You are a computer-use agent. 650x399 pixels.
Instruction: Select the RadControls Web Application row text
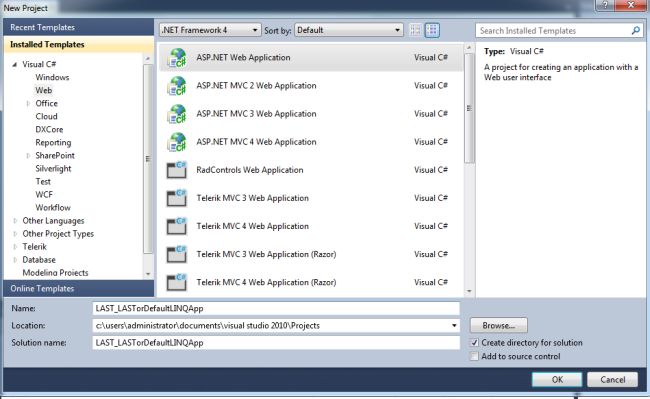click(x=250, y=170)
